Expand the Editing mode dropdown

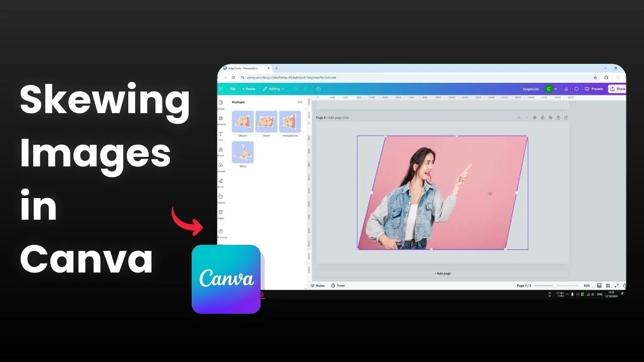tap(274, 89)
